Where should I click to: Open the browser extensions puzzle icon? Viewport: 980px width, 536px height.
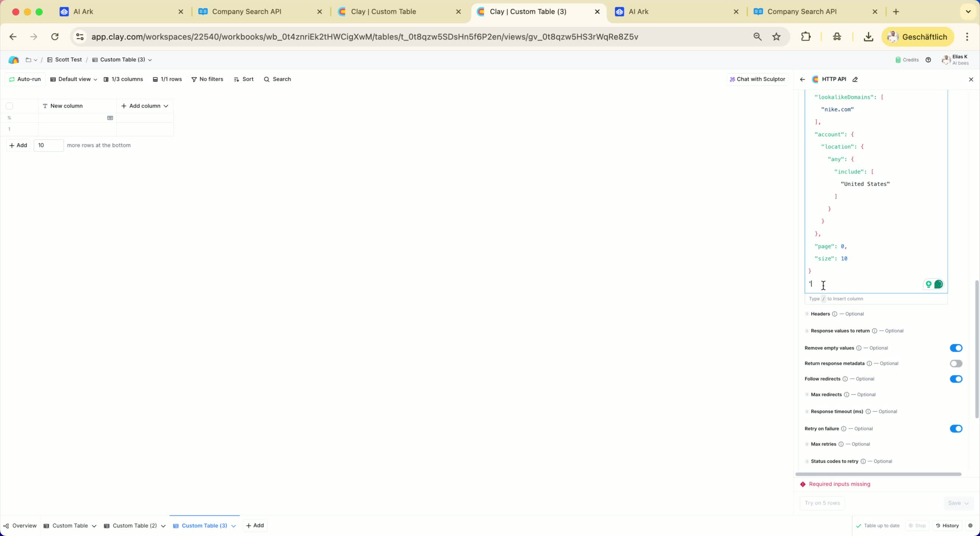pos(806,37)
